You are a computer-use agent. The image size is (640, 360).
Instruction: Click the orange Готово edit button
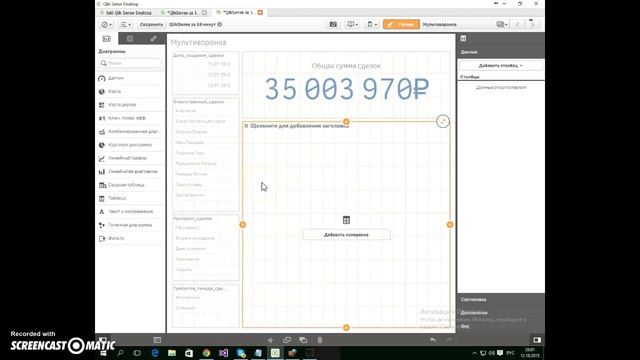point(401,24)
